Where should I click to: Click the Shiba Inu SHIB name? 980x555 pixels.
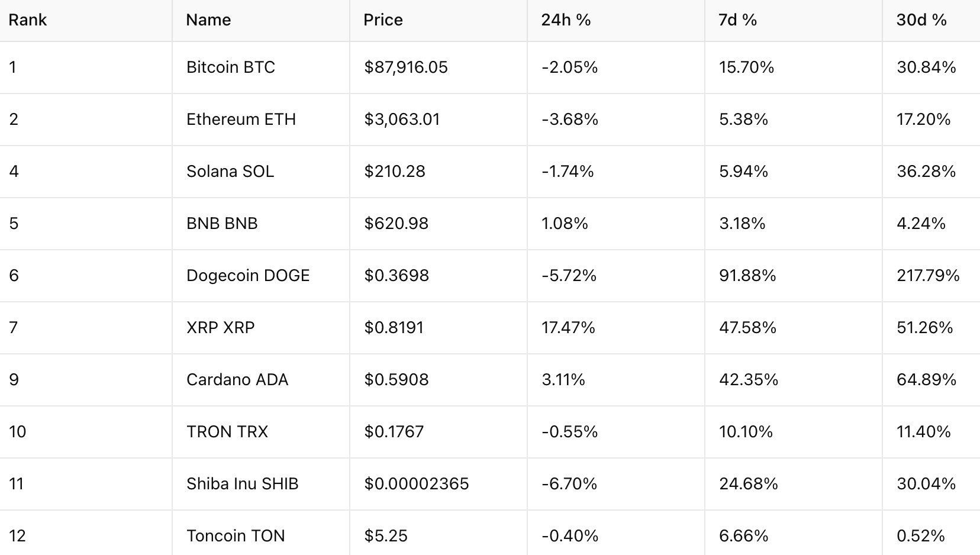242,484
